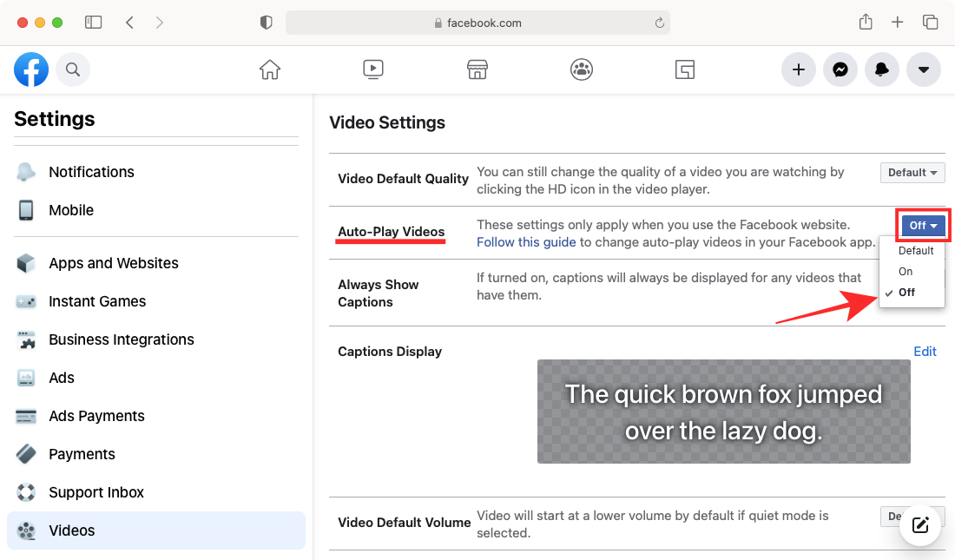Click the Video Default Quality label
This screenshot has height=560, width=955.
(x=403, y=179)
